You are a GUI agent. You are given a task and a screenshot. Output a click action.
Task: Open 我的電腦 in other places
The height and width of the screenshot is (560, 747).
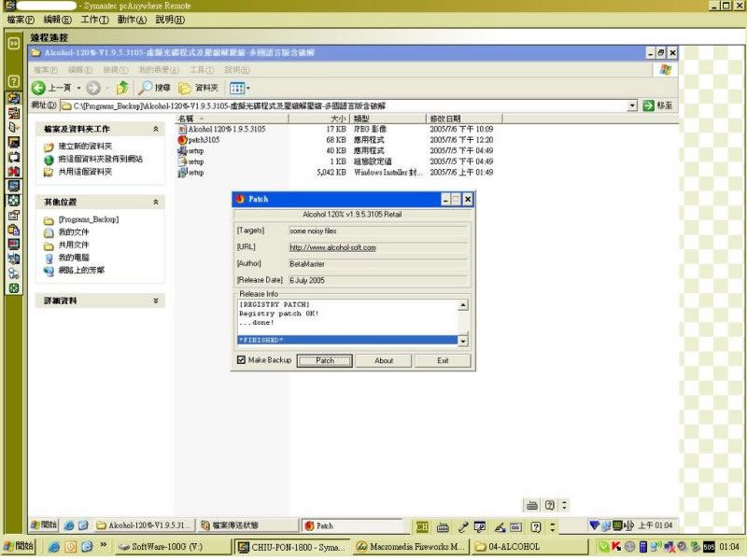click(74, 258)
